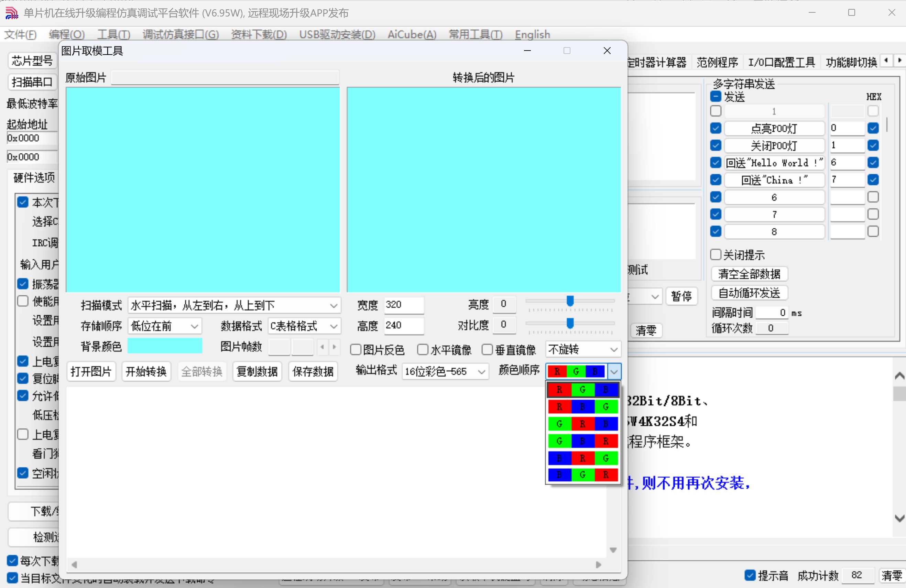Click the main window info panel scroll-up arrow
The width and height of the screenshot is (906, 588).
click(x=899, y=376)
